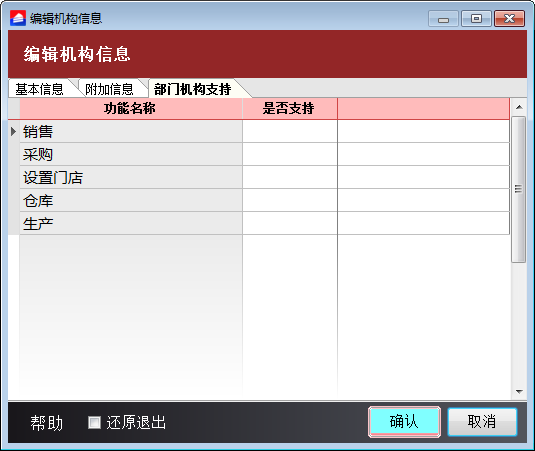The image size is (535, 451).
Task: Maximize the 编辑机构信息 window
Action: pyautogui.click(x=476, y=19)
